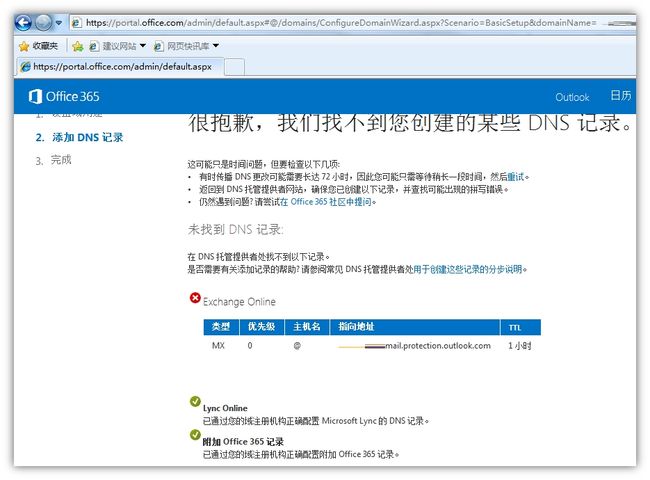Open the 建议网站 suggested sites link
The width and height of the screenshot is (650, 480).
coord(114,46)
